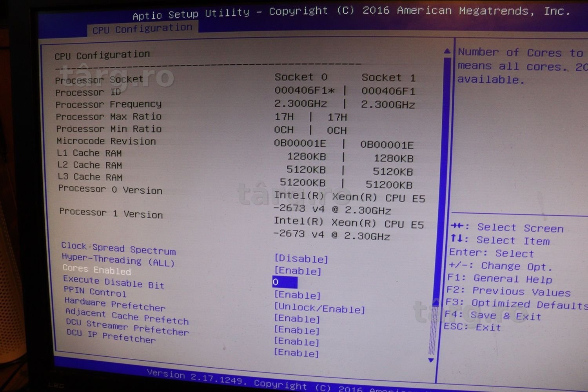The height and width of the screenshot is (392, 588).
Task: Open the Hardware Prefetcher [Enable] value
Action: coord(297,319)
